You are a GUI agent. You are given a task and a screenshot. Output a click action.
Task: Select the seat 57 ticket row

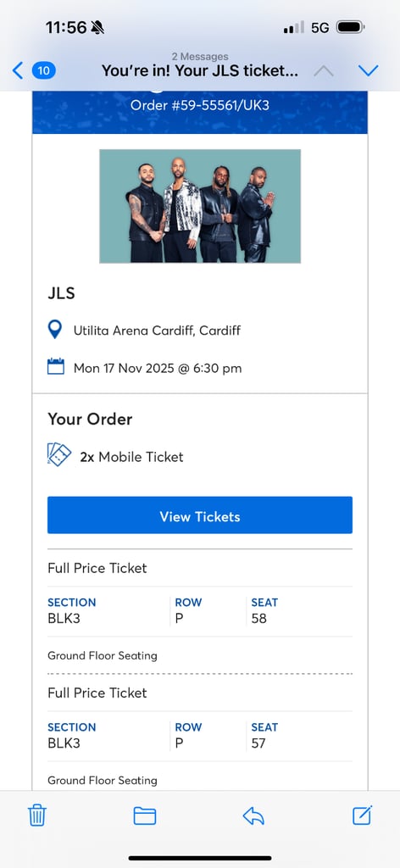(200, 737)
